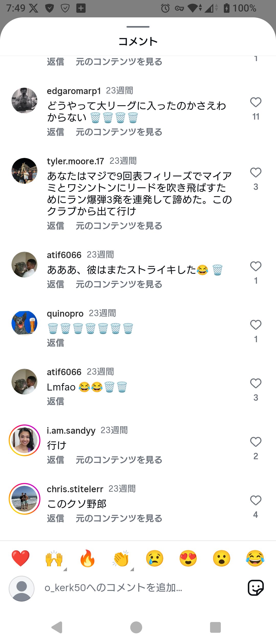Pick the heart-eyes emoji reaction
Image resolution: width=276 pixels, height=644 pixels.
coord(188,558)
